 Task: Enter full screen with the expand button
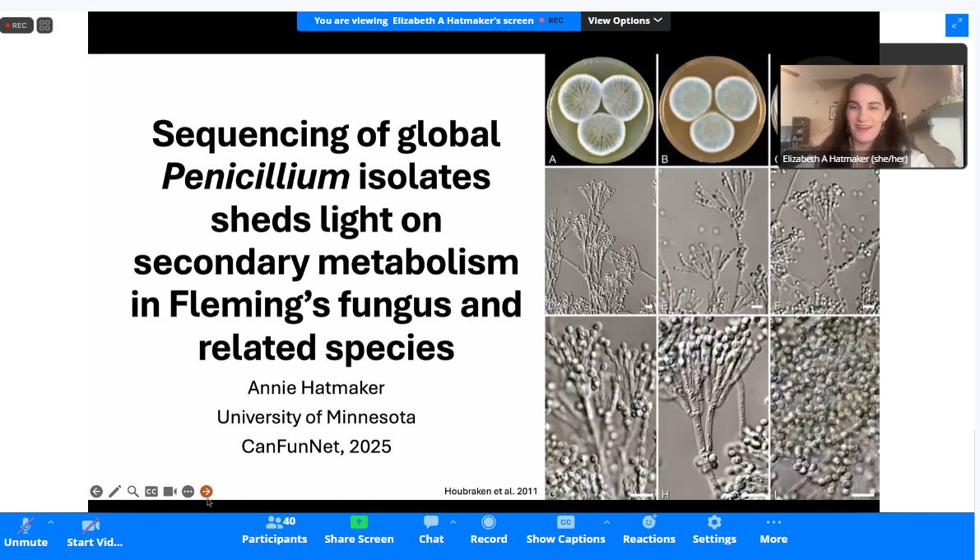[x=956, y=25]
